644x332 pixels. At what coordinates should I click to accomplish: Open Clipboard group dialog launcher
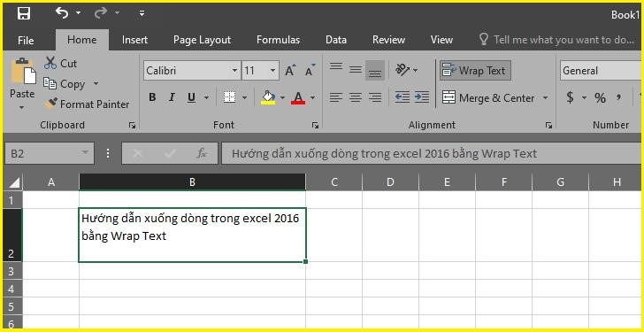click(x=132, y=126)
